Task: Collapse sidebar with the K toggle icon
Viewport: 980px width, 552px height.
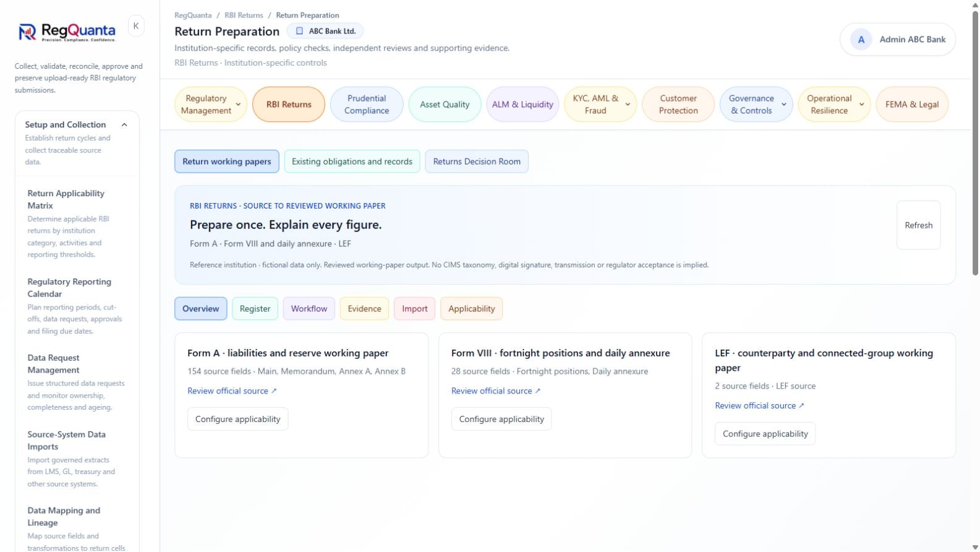Action: (136, 26)
